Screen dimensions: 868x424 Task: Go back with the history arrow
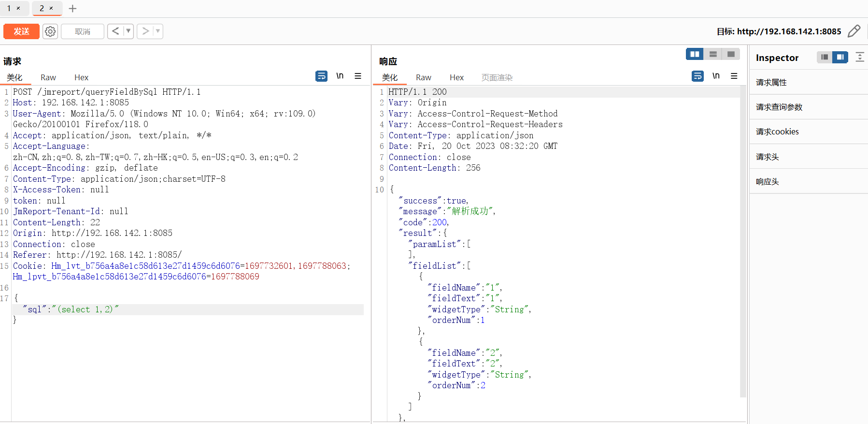point(115,31)
